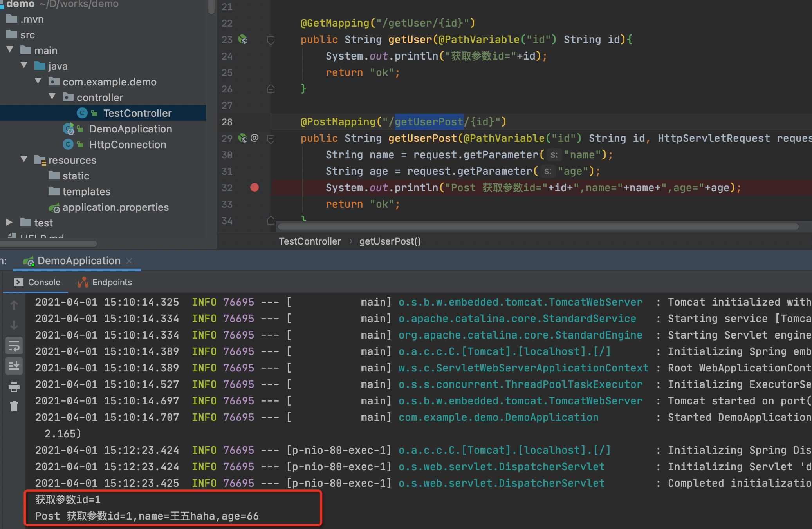Collapse the com.example.demo package
Image resolution: width=812 pixels, height=529 pixels.
(38, 81)
